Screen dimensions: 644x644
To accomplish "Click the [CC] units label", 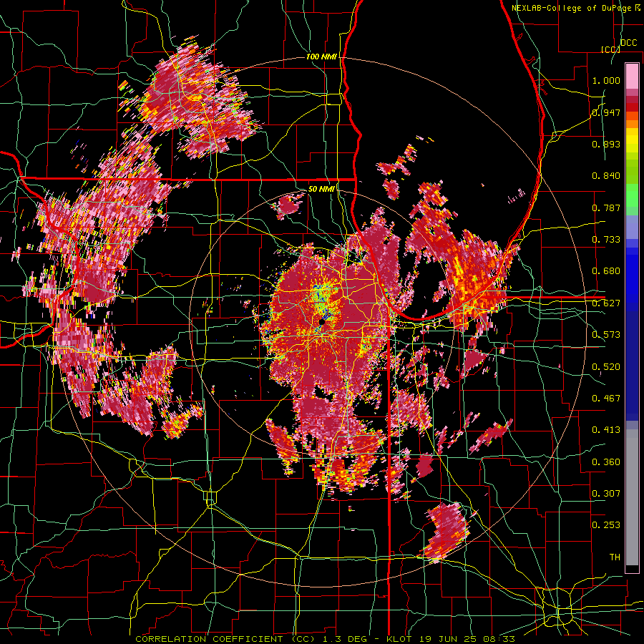I will pos(610,49).
